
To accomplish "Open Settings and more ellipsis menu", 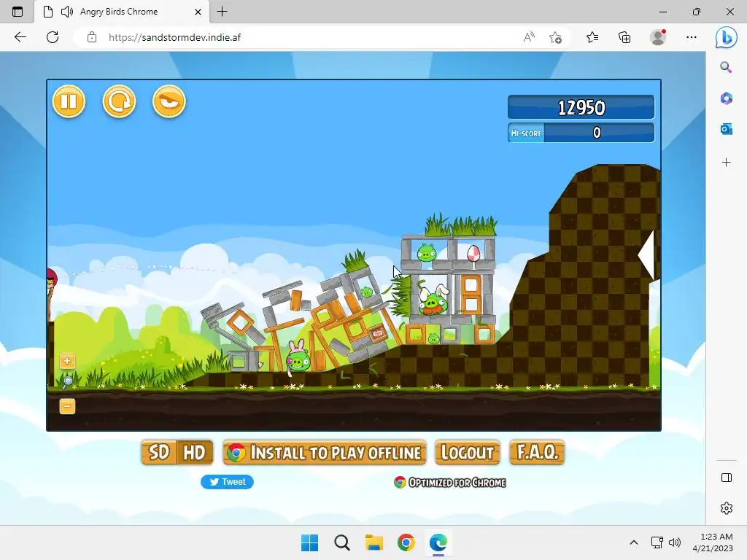I will point(692,37).
